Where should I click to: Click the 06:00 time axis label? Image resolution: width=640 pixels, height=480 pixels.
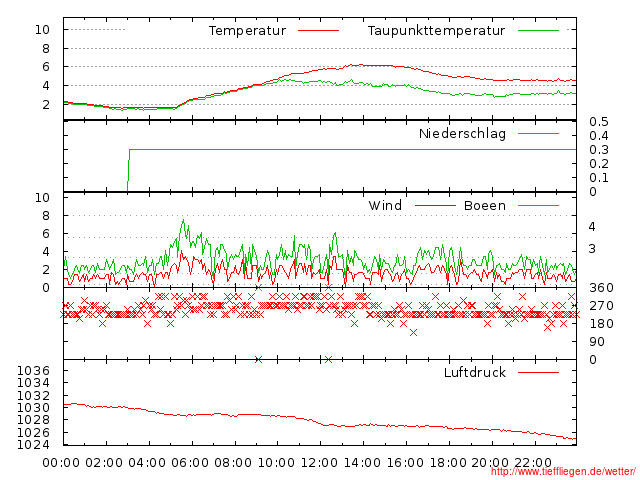(190, 463)
